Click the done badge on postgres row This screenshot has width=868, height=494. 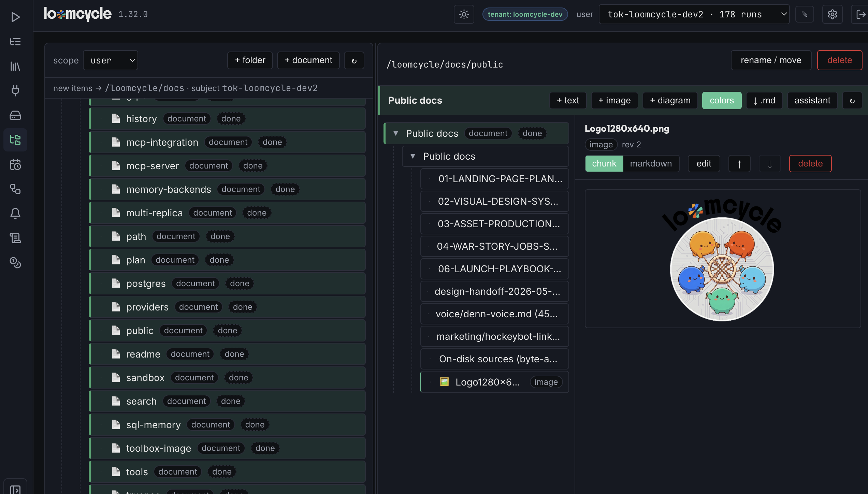point(240,284)
